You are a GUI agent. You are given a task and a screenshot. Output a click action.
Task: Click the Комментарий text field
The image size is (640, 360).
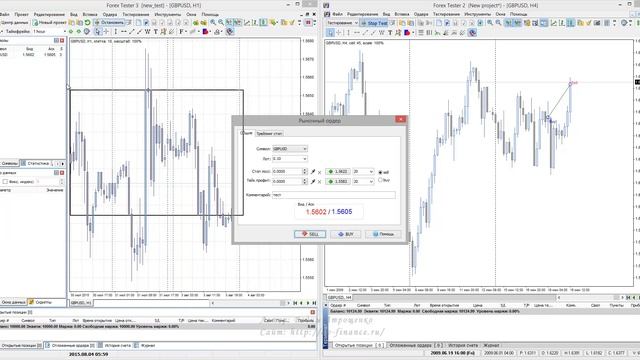coord(333,195)
